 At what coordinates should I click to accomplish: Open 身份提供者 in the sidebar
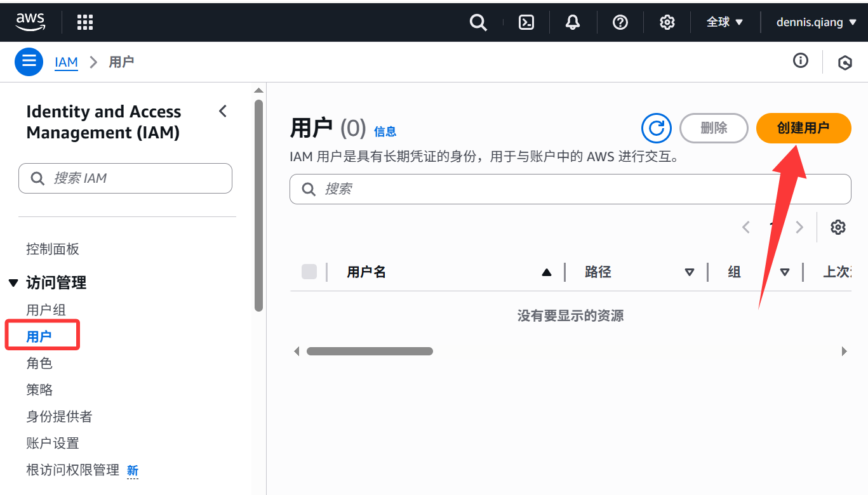59,416
